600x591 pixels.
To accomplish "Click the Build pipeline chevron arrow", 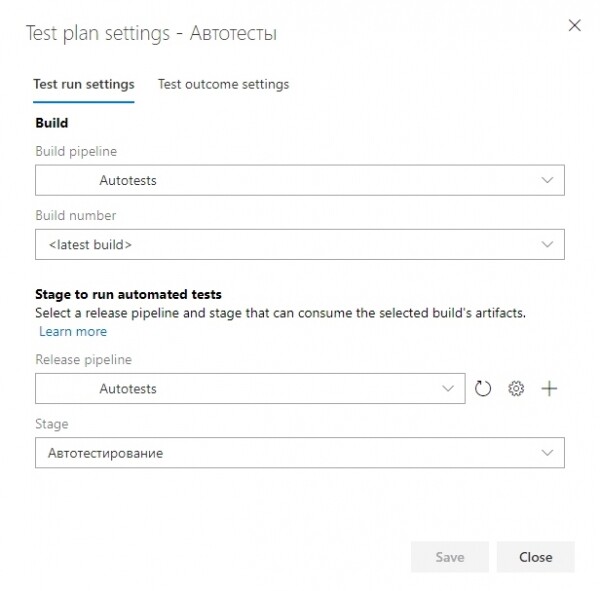I will click(547, 181).
